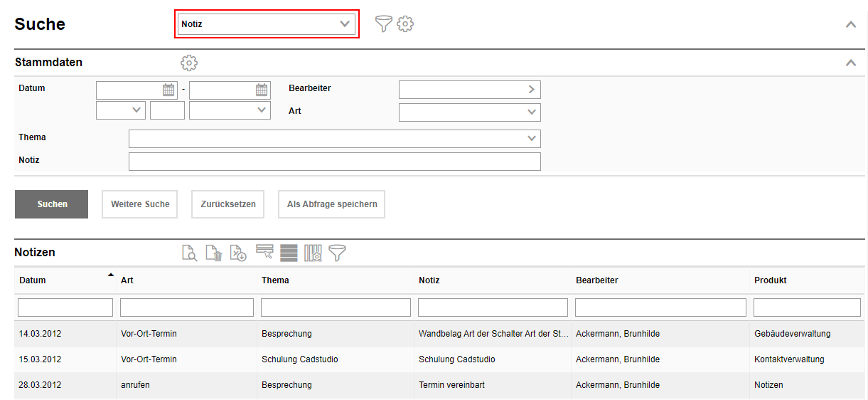Click the filter funnel icon next to Suche

(x=383, y=24)
